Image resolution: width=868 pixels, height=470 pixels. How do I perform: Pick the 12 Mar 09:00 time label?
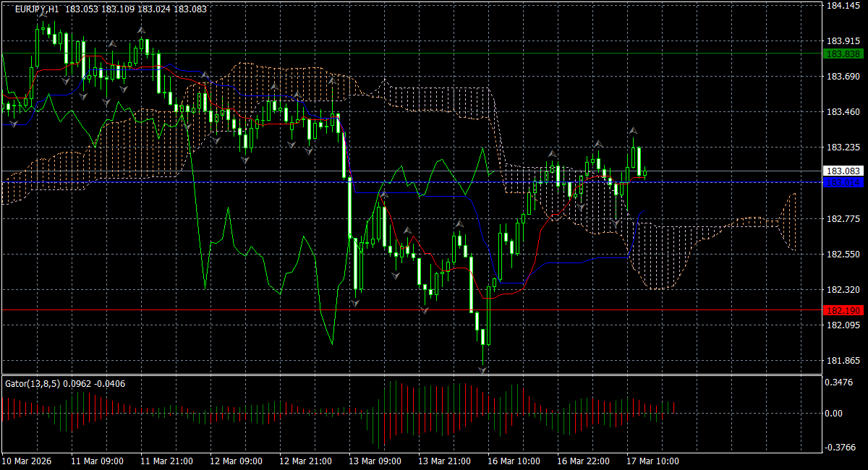236,461
